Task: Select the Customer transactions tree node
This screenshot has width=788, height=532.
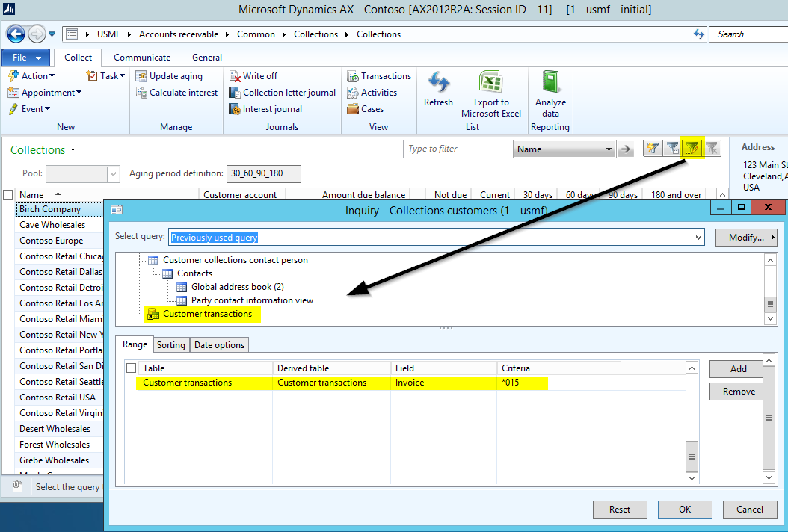Action: [207, 314]
